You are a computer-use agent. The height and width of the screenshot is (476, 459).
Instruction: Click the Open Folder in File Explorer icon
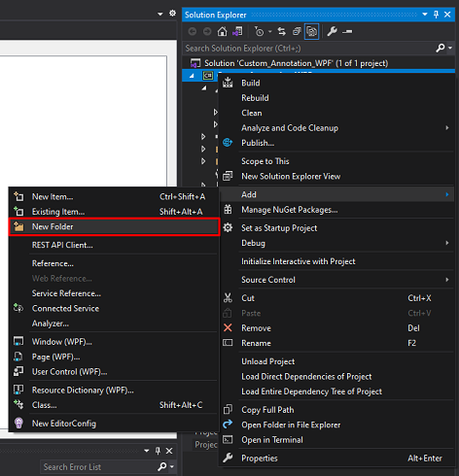pyautogui.click(x=228, y=424)
